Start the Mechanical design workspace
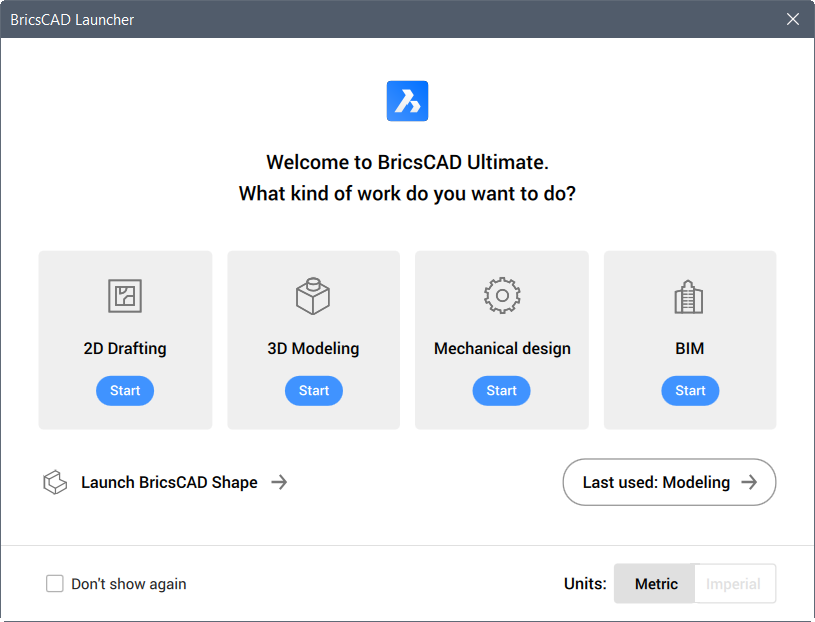 coord(502,391)
